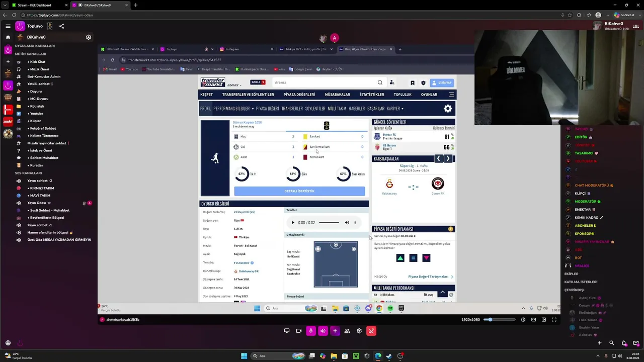Vote market value unchanged with equals icon
Viewport: 644px width, 362px height.
point(413,258)
